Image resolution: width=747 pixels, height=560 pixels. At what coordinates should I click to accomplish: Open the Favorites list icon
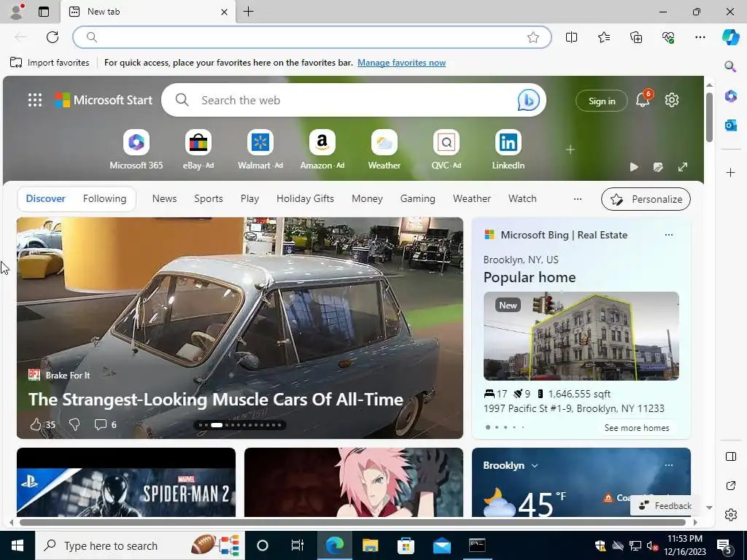click(x=603, y=37)
